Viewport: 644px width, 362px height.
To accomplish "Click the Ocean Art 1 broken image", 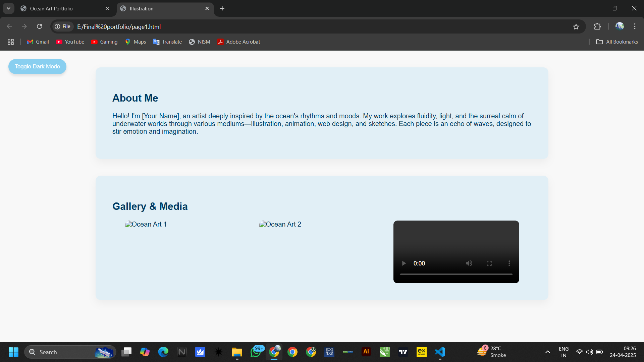I will point(146,224).
